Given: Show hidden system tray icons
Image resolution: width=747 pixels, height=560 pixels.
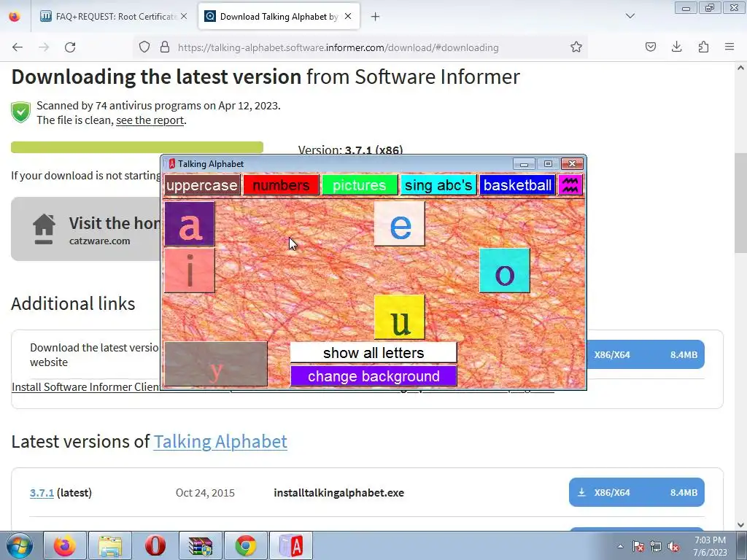Looking at the screenshot, I should click(620, 546).
